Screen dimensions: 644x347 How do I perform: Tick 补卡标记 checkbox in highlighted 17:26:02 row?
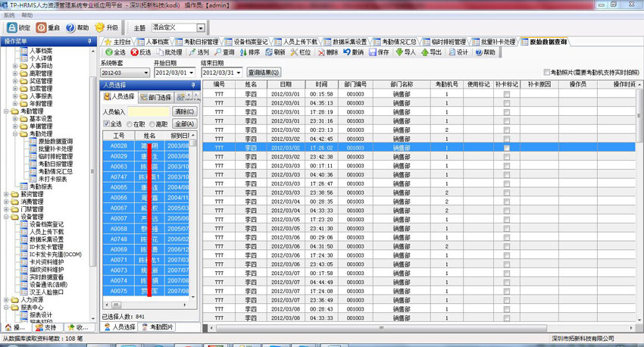507,148
